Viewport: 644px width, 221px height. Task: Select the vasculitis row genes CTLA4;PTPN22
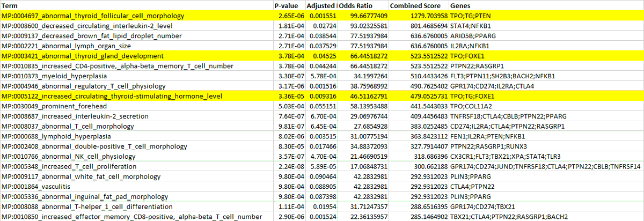tap(546, 186)
